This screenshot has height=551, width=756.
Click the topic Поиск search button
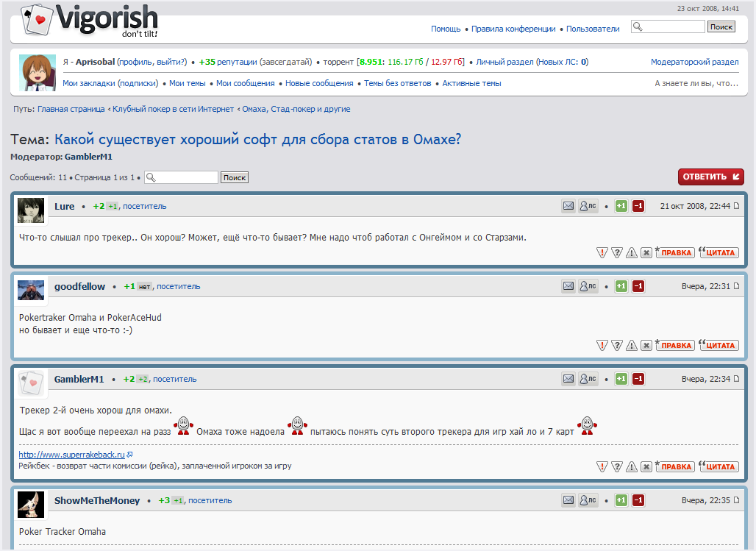click(x=235, y=177)
